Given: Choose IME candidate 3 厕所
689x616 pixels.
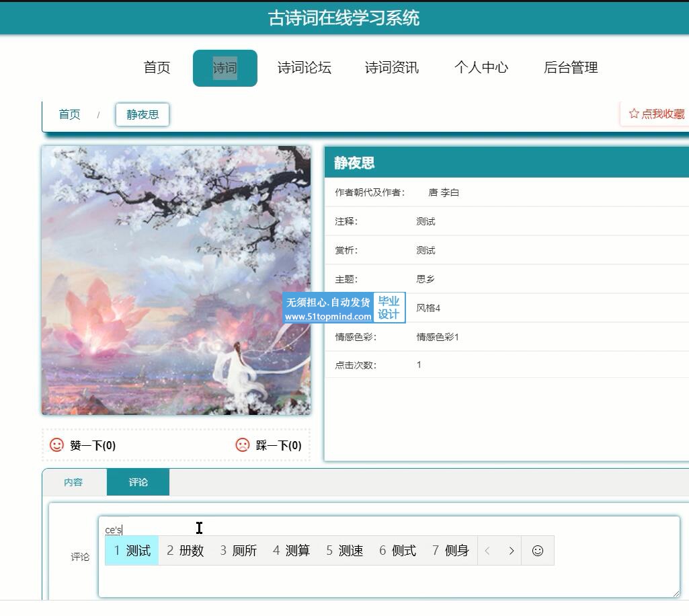Looking at the screenshot, I should point(238,551).
